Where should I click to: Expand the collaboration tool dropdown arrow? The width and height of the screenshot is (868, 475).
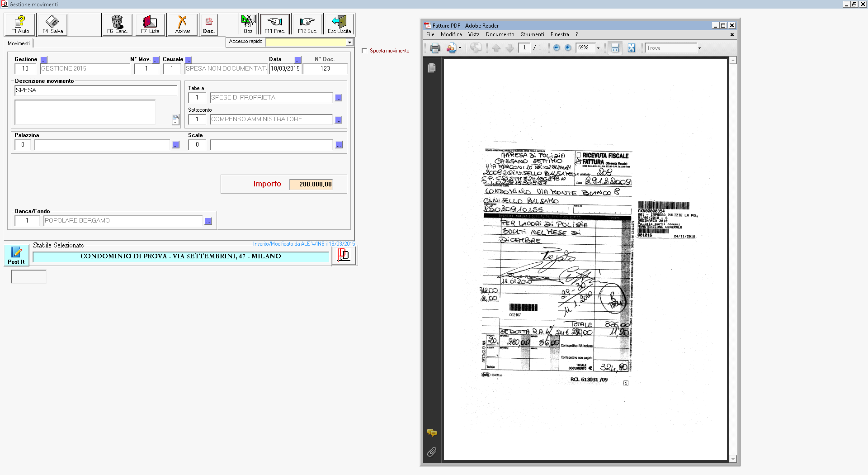coord(460,48)
